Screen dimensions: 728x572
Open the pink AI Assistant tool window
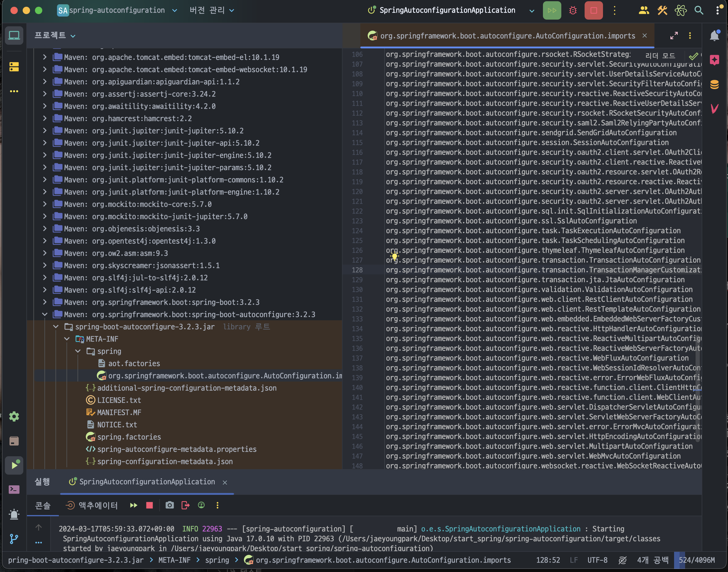[x=714, y=60]
